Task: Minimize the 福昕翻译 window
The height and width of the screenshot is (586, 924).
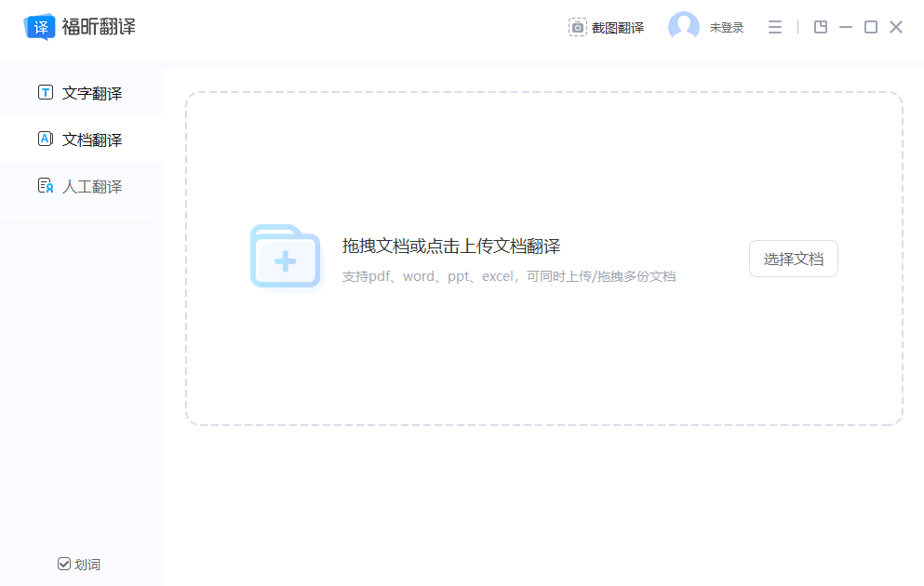Action: [x=845, y=27]
